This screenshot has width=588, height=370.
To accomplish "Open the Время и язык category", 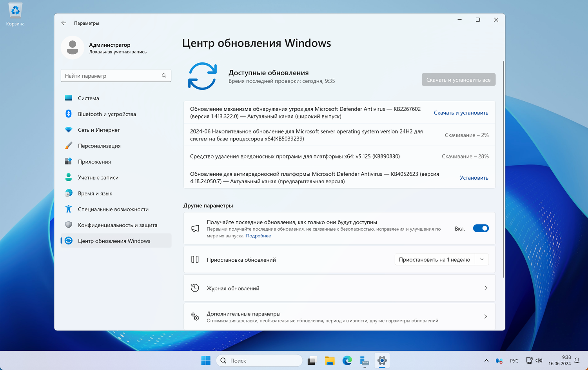I will [116, 193].
